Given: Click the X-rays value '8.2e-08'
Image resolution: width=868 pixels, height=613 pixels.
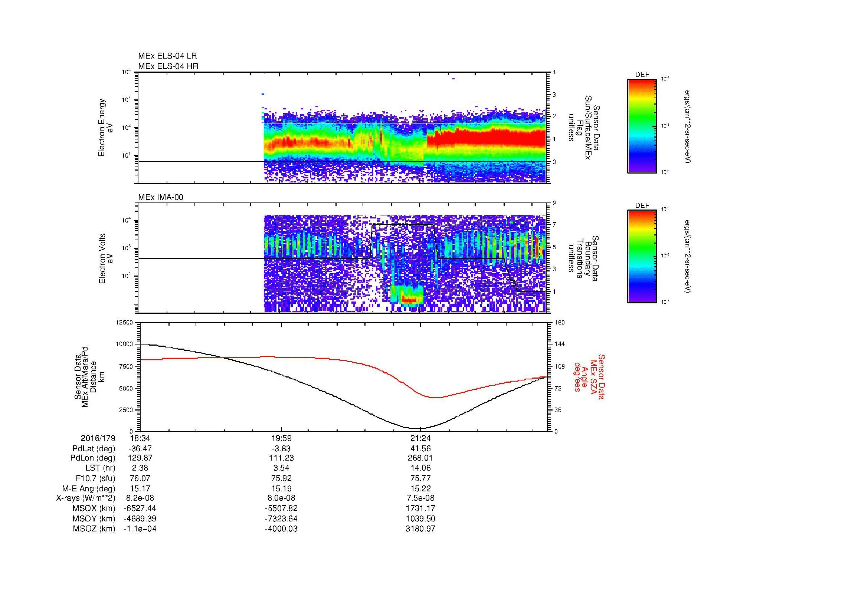Looking at the screenshot, I should (140, 498).
